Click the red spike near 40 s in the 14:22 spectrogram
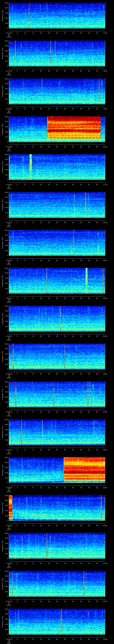 74,243
